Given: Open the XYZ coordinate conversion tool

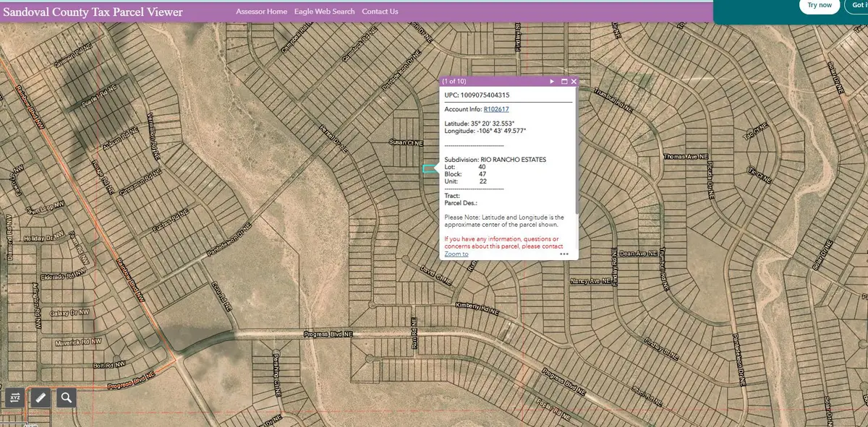Looking at the screenshot, I should click(15, 397).
